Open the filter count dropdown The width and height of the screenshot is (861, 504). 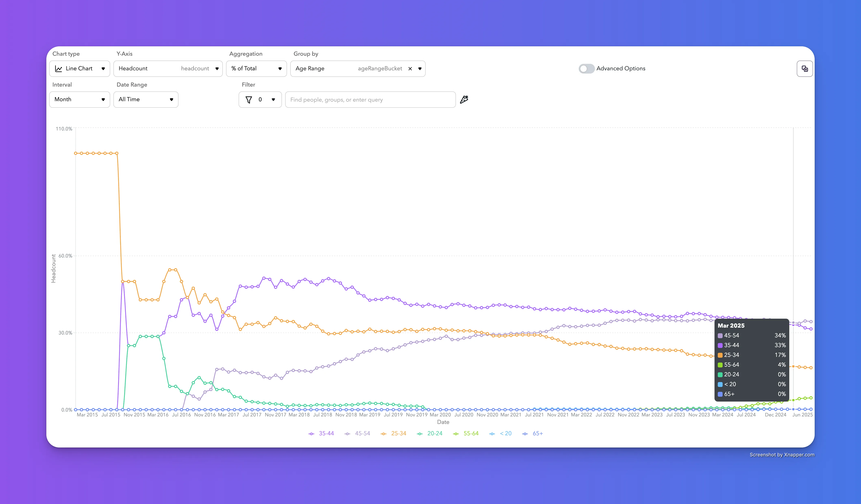pyautogui.click(x=260, y=99)
